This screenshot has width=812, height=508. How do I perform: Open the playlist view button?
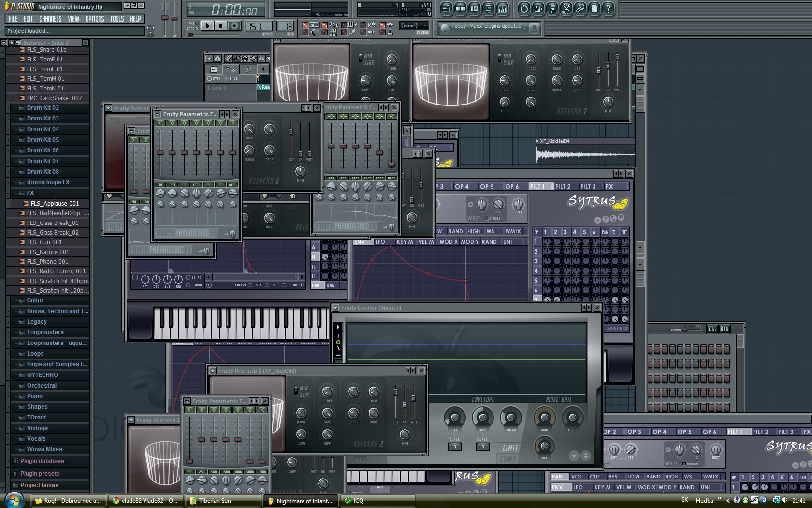[x=446, y=9]
